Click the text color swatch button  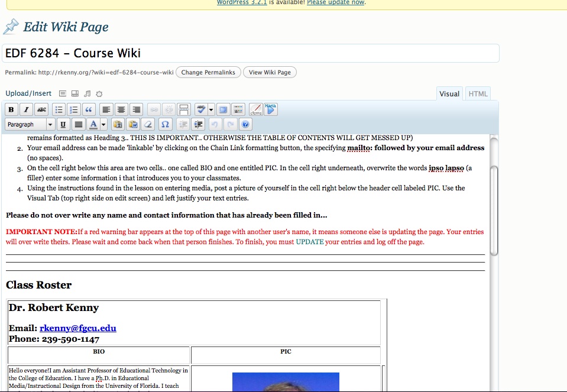tap(93, 125)
